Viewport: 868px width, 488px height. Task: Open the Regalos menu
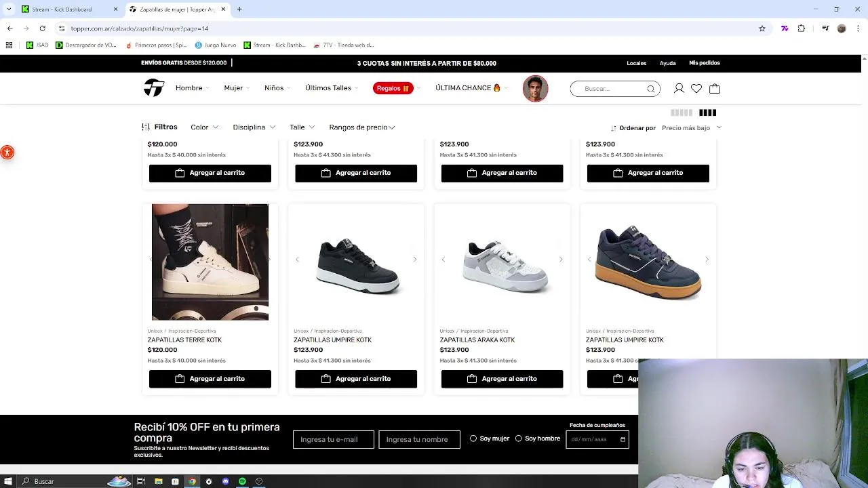393,88
